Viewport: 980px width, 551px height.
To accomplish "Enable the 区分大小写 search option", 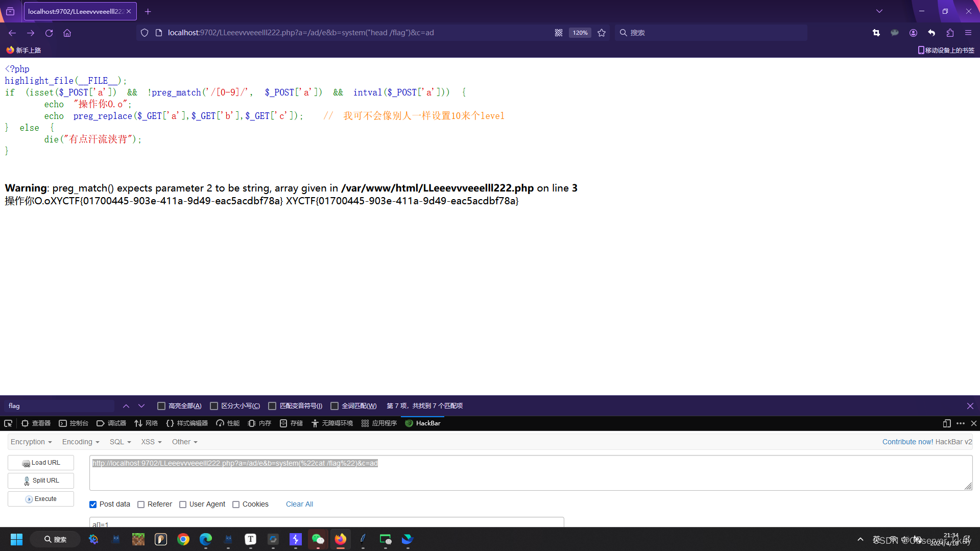I will [214, 405].
